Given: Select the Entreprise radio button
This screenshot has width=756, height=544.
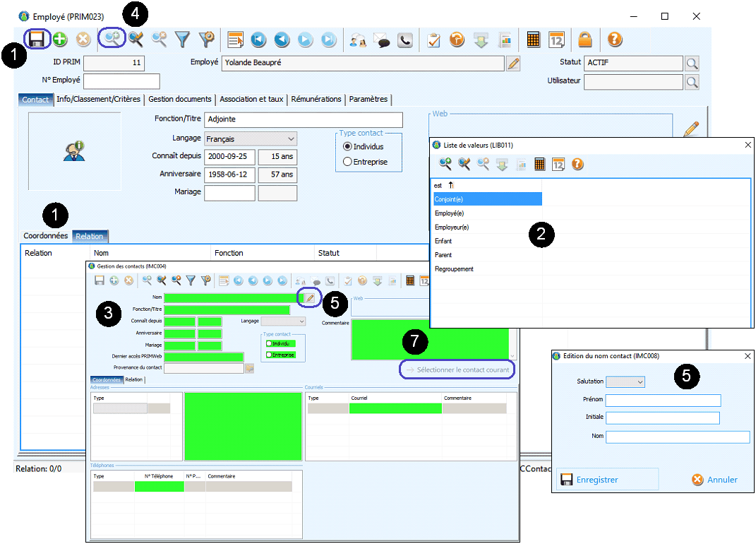Looking at the screenshot, I should [347, 162].
